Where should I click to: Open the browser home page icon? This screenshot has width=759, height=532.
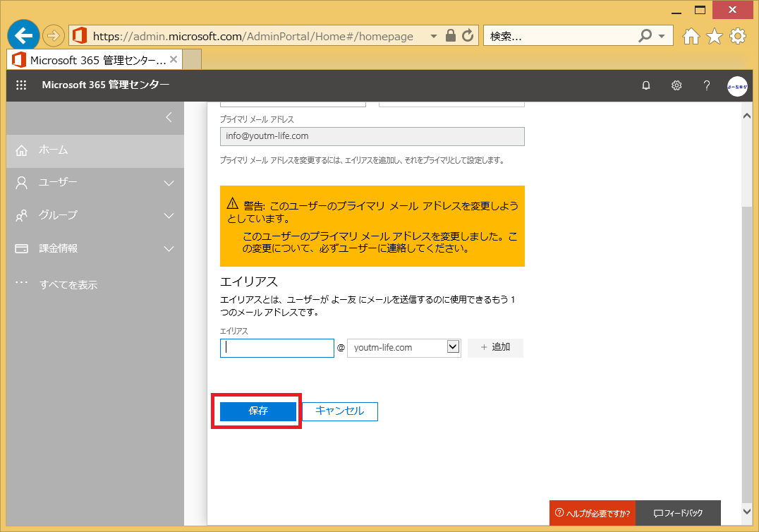point(691,36)
